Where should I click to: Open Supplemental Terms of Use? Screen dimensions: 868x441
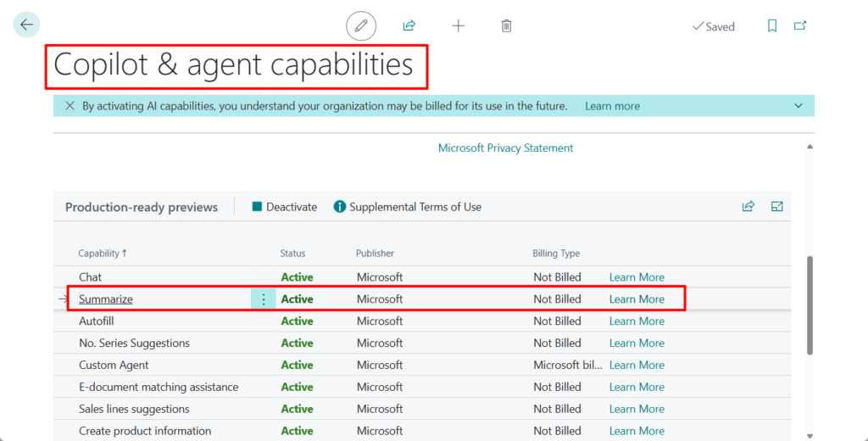pyautogui.click(x=408, y=207)
